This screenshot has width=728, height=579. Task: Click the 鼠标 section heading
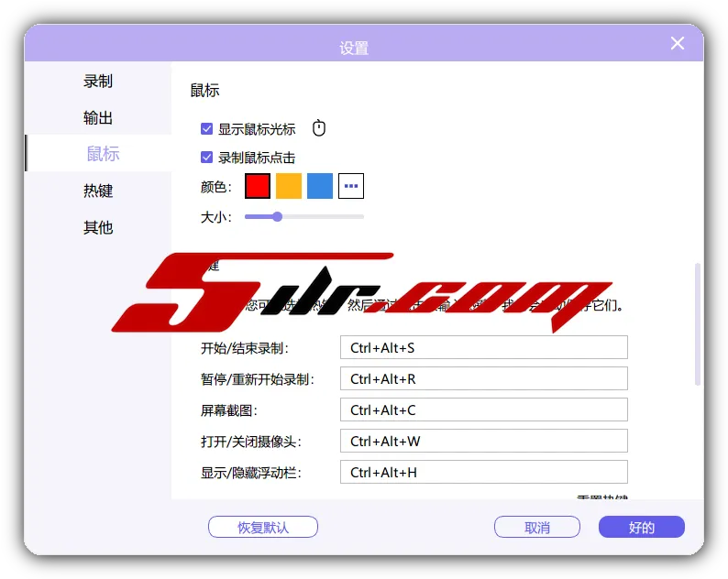(204, 90)
